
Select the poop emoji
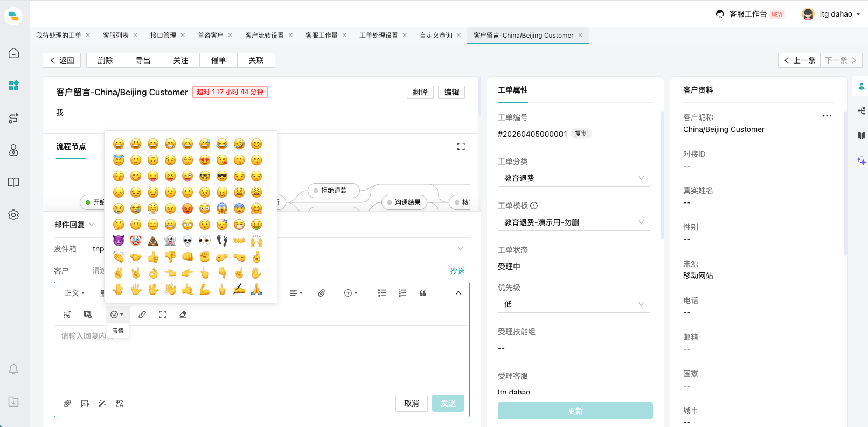point(153,241)
